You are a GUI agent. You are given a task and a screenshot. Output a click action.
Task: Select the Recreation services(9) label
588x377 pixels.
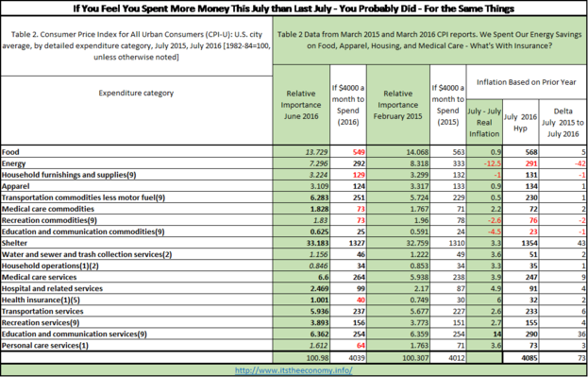click(41, 322)
